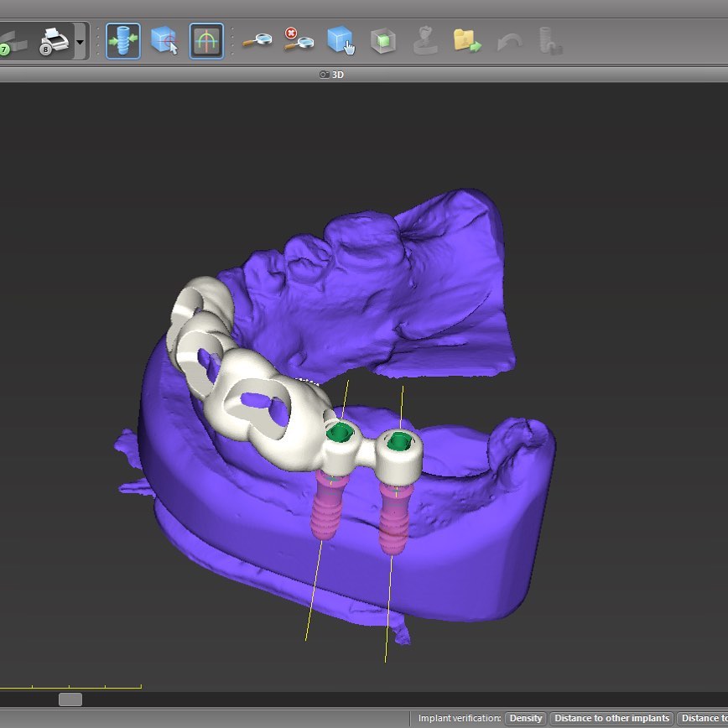Viewport: 728px width, 728px height.
Task: Click the step 8 printer icon
Action: pyautogui.click(x=55, y=41)
